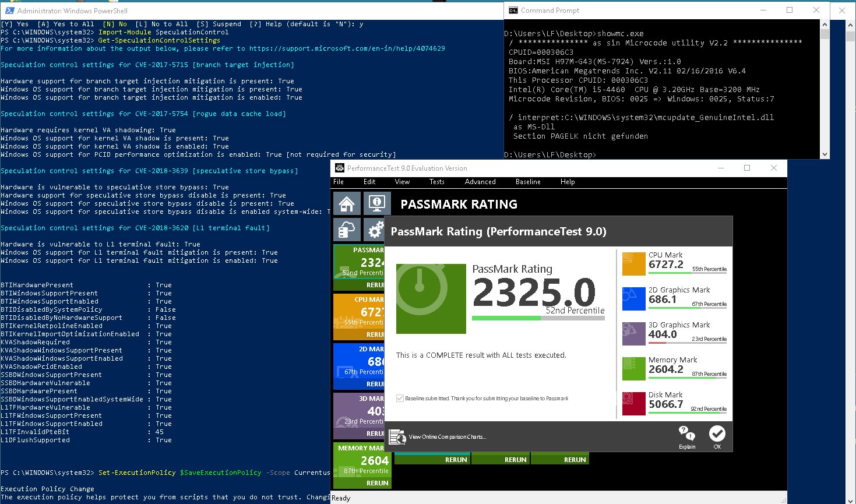Select the MEMORY MARK score tile

[362, 466]
